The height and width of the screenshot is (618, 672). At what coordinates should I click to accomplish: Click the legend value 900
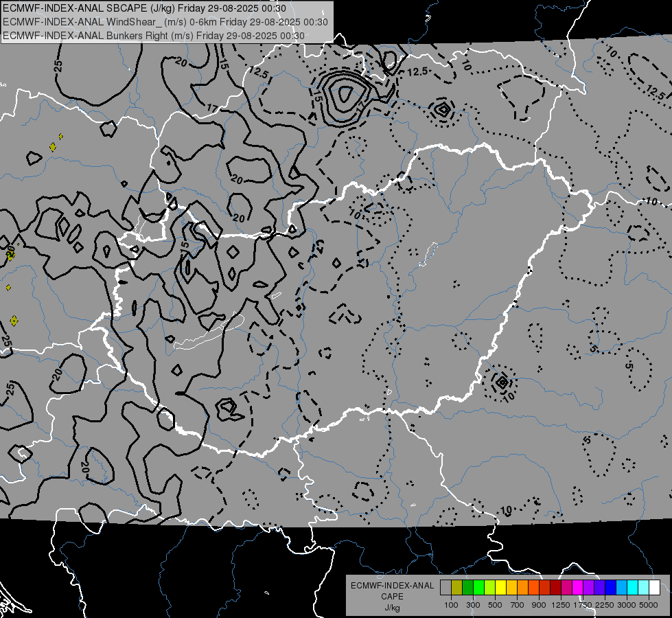(x=539, y=605)
